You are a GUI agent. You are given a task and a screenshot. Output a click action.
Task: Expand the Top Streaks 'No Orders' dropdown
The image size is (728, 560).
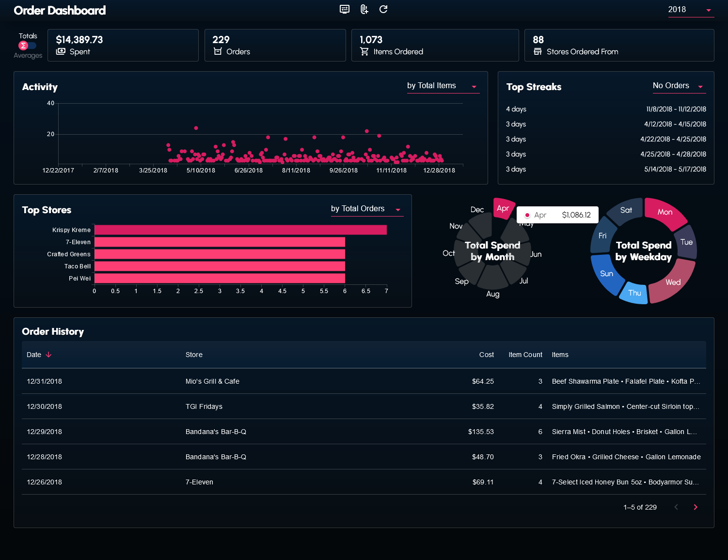click(x=679, y=86)
